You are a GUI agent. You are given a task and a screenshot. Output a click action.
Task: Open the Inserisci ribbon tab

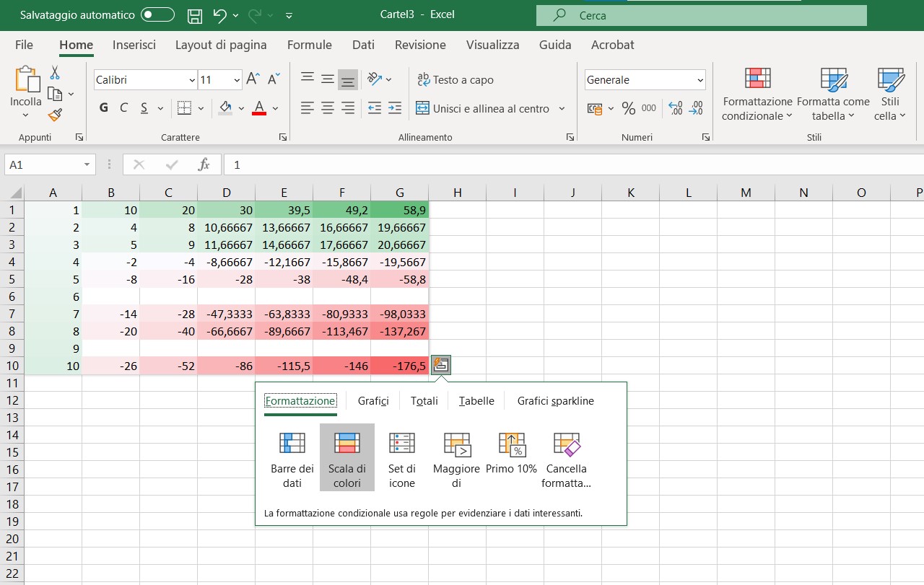(134, 45)
